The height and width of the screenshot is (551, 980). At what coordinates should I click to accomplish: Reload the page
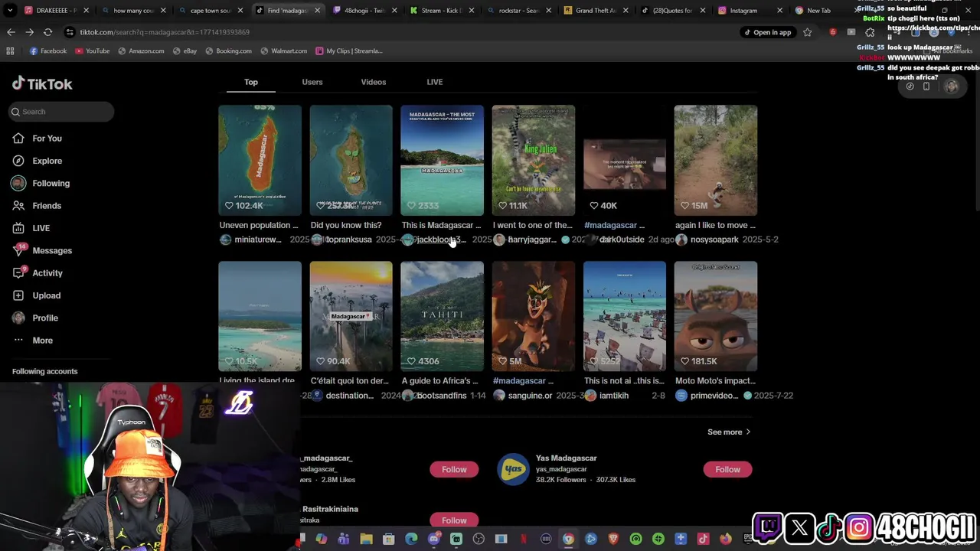tap(47, 32)
